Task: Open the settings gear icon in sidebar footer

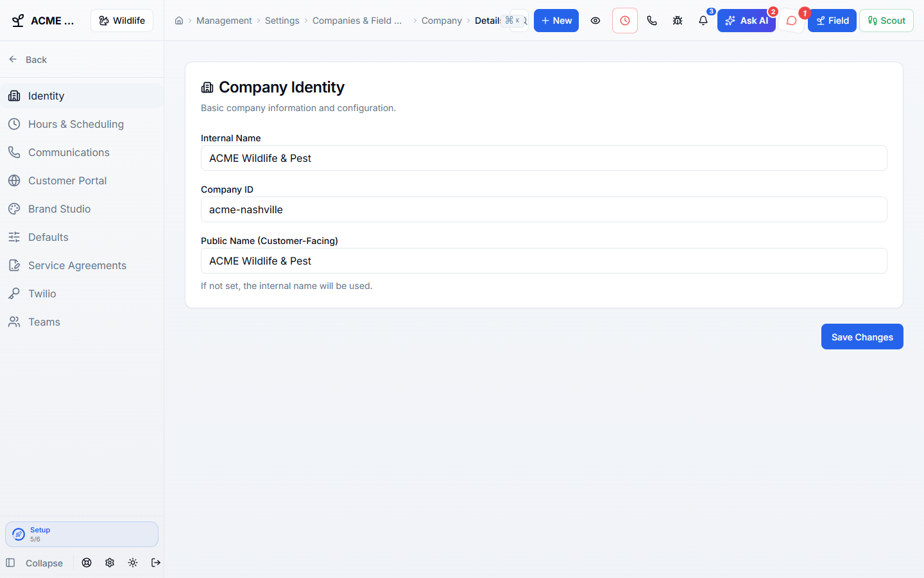Action: pos(110,563)
